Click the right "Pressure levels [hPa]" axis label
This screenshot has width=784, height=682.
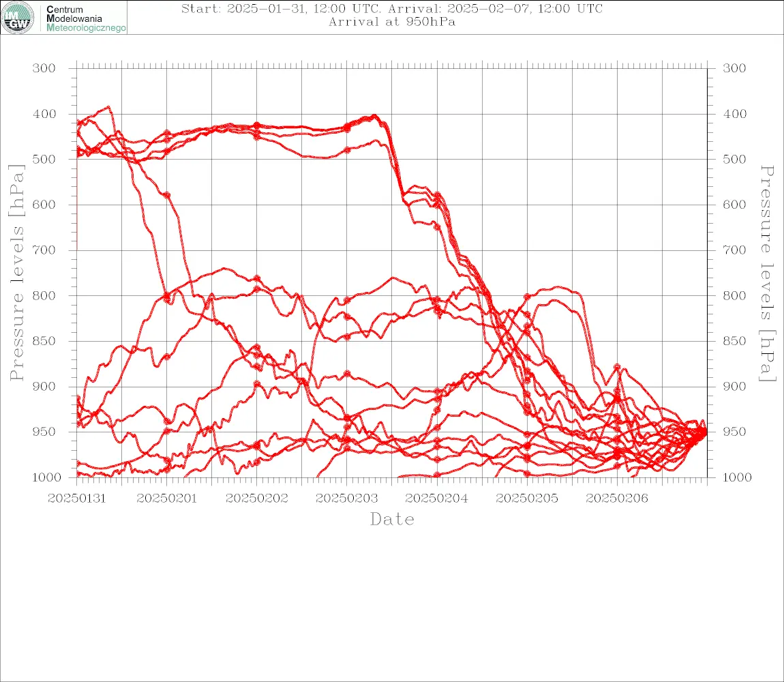point(767,273)
